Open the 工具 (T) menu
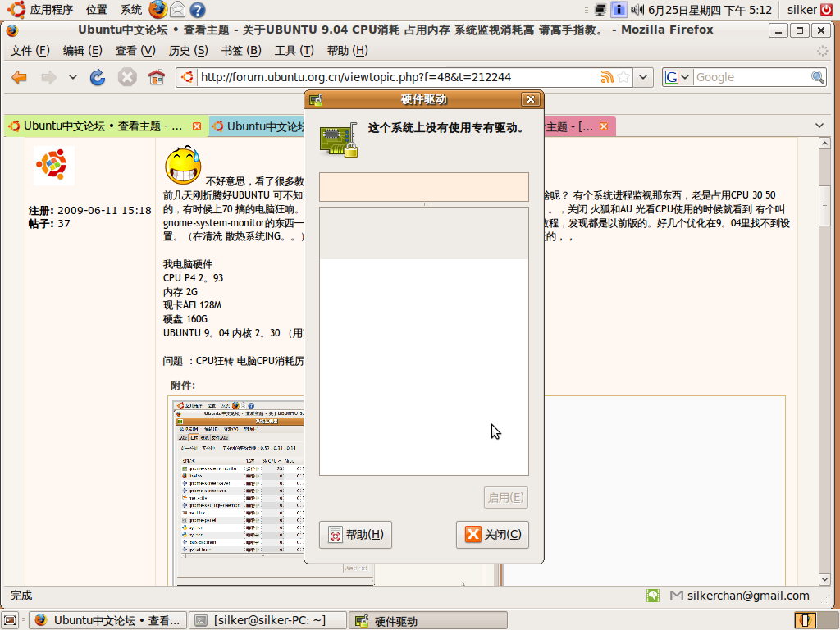840x630 pixels. [x=294, y=50]
